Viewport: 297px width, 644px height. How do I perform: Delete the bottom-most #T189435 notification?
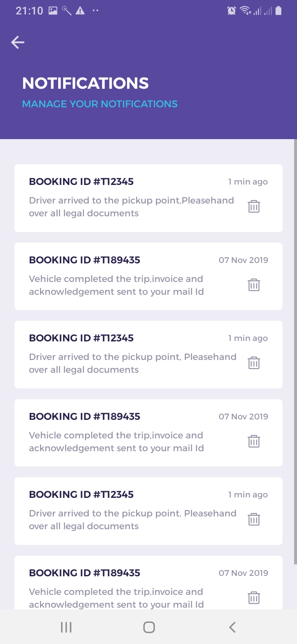tap(254, 598)
